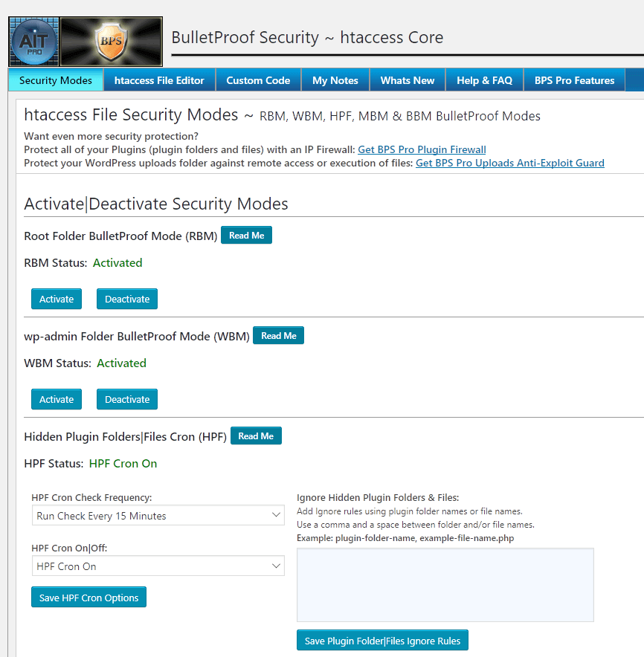Deactivate wp-admin Folder BulletProof Mode
This screenshot has width=644, height=657.
[x=127, y=399]
